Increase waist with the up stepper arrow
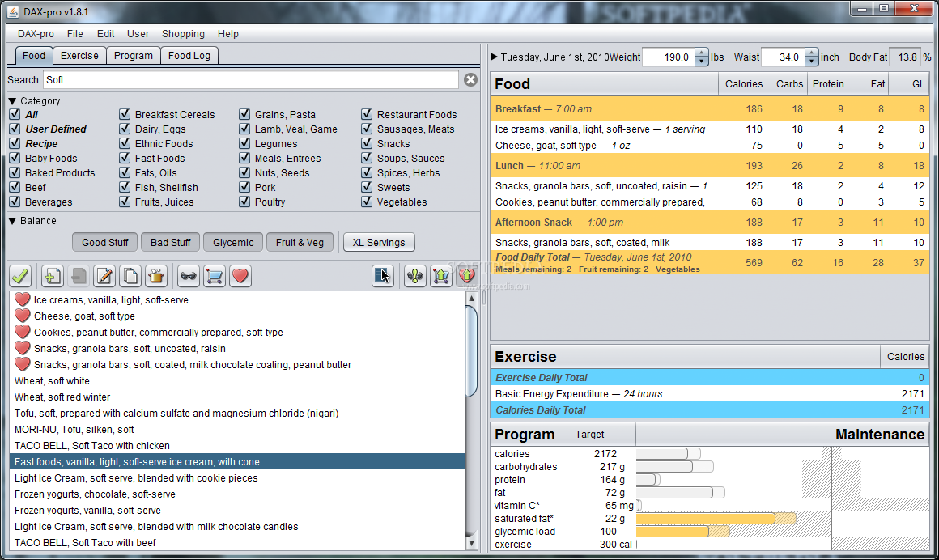The width and height of the screenshot is (939, 560). click(x=811, y=53)
